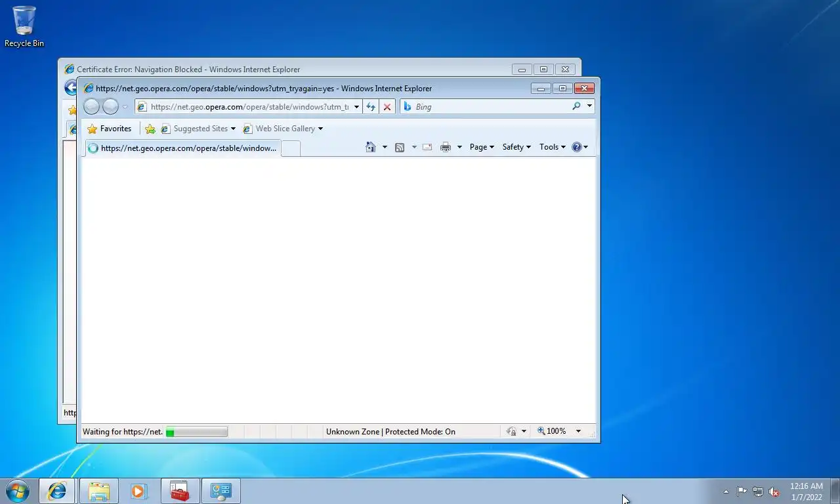Screen dimensions: 840x504
Task: Click the page loading progress bar
Action: 196,432
